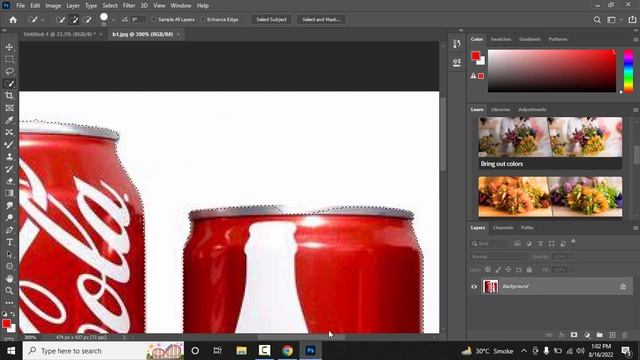Screen dimensions: 640x360
Task: Select the Horizontal Type tool
Action: tap(9, 242)
